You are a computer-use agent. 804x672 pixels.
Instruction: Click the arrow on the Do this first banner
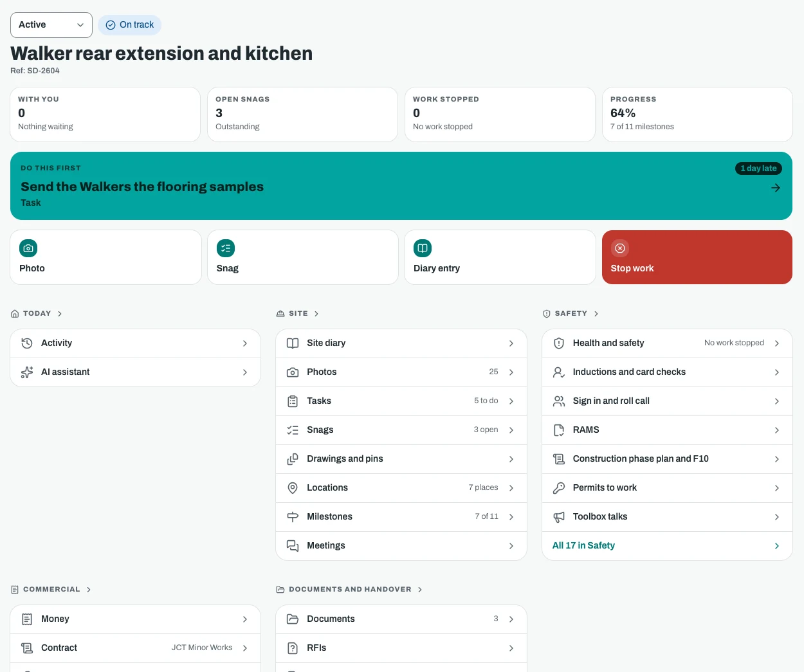click(x=776, y=188)
